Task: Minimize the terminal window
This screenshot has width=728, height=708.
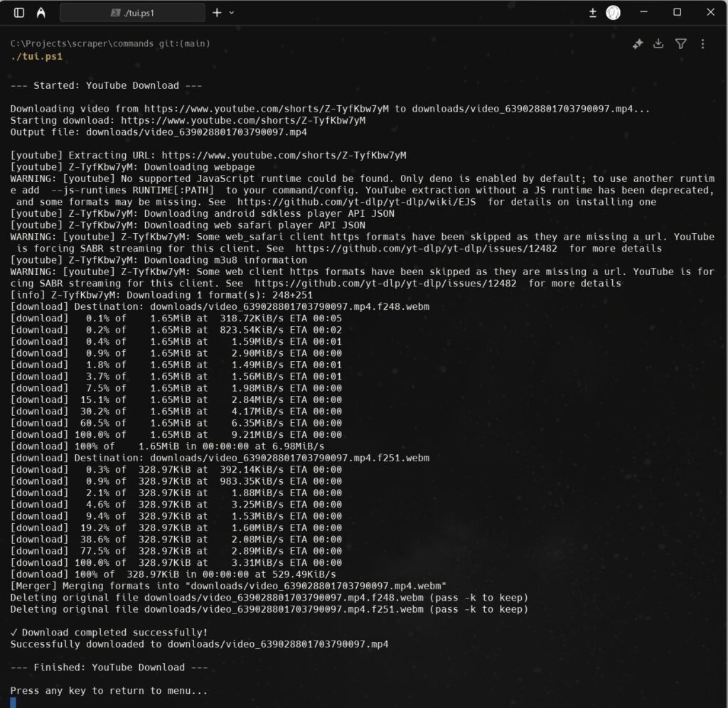Action: (x=643, y=13)
